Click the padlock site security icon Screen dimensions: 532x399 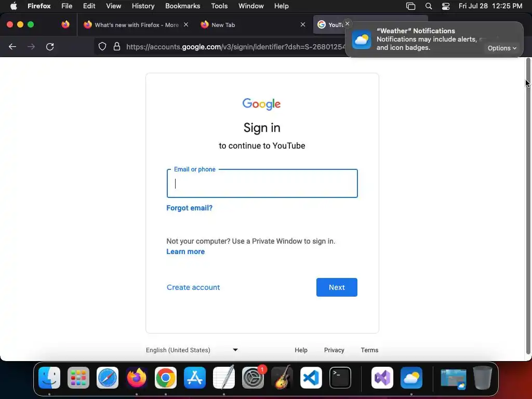[117, 46]
